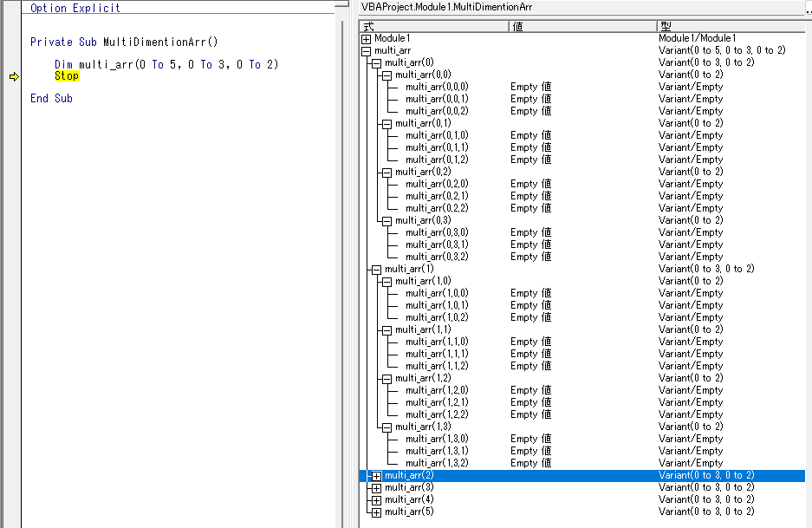The height and width of the screenshot is (528, 812).
Task: Select the multi_arr(0,0,2) row
Action: pyautogui.click(x=582, y=111)
